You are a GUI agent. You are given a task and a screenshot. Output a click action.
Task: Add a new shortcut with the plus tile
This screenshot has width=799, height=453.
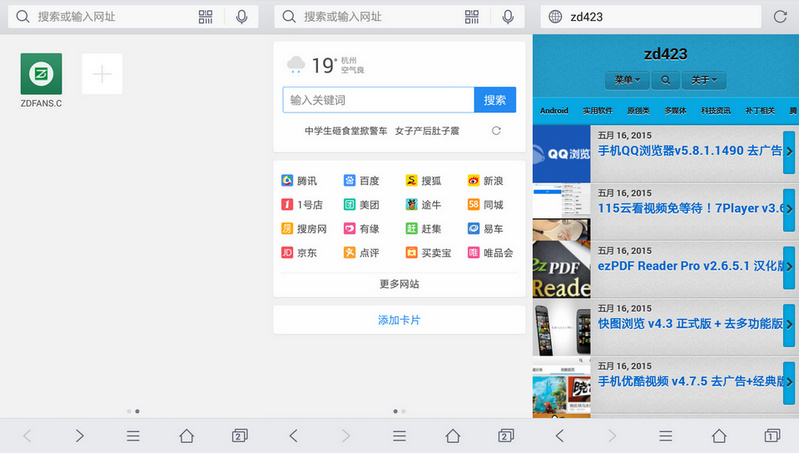102,75
